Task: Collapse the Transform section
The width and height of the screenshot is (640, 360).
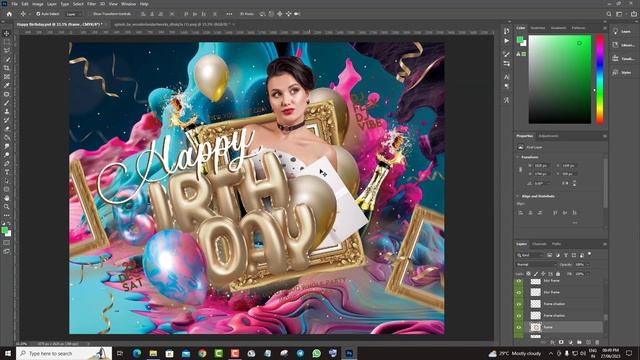Action: [x=518, y=157]
